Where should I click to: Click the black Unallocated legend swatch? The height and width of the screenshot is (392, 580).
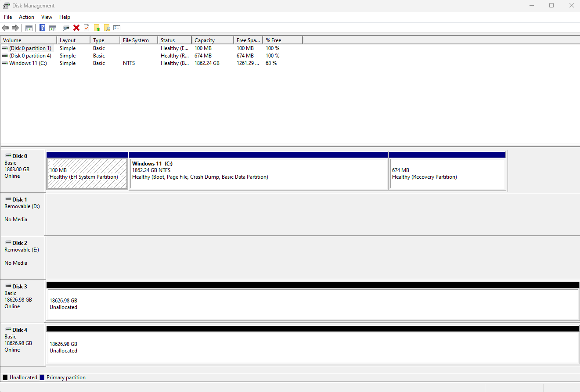[x=5, y=378]
